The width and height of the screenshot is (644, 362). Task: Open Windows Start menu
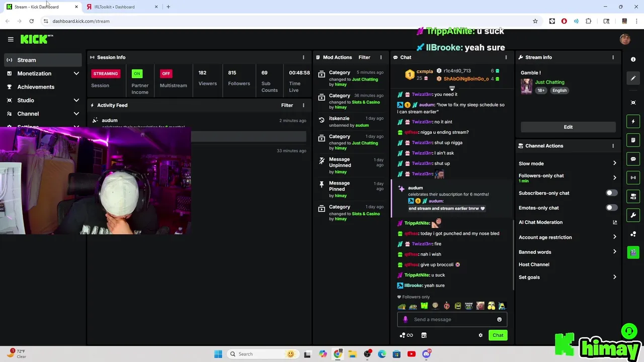[x=218, y=354]
